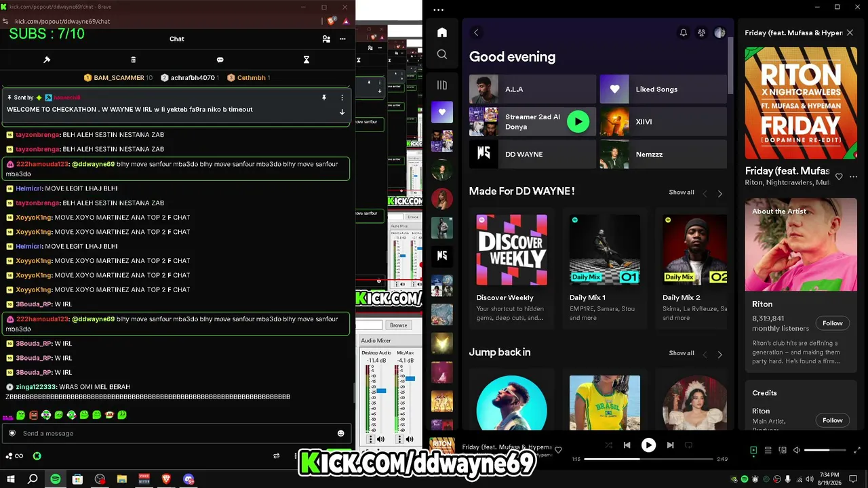
Task: Open Spotify from Windows taskbar
Action: (56, 479)
